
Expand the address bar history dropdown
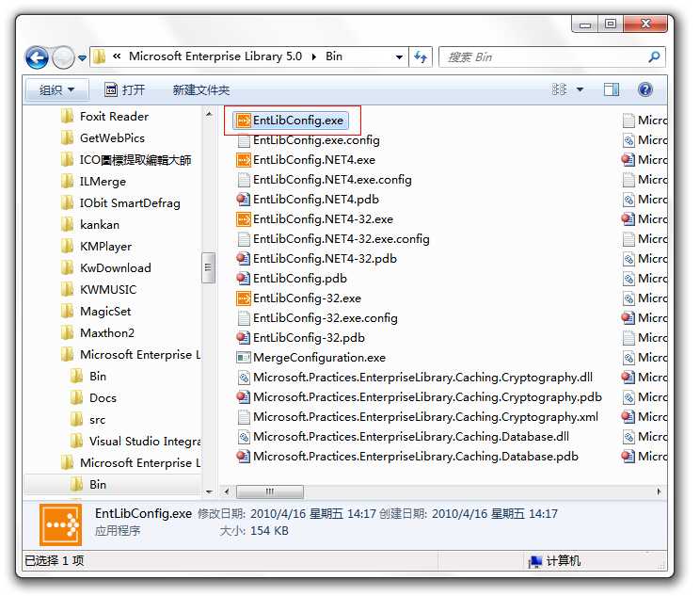tap(399, 57)
